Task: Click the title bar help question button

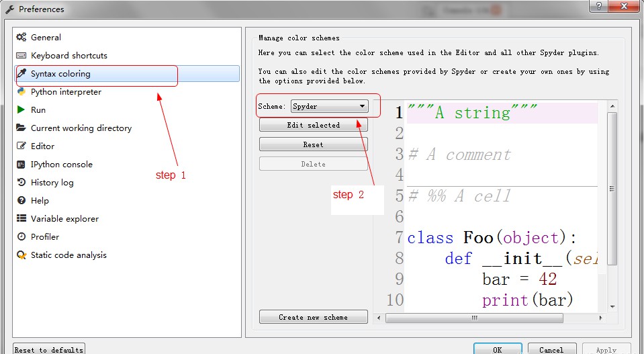Action: click(599, 6)
